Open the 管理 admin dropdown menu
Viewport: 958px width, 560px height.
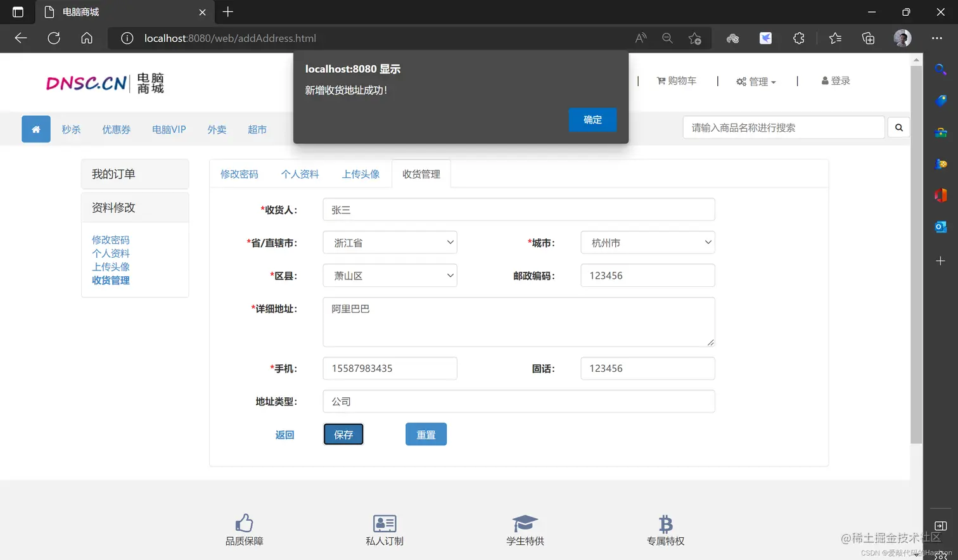point(755,80)
